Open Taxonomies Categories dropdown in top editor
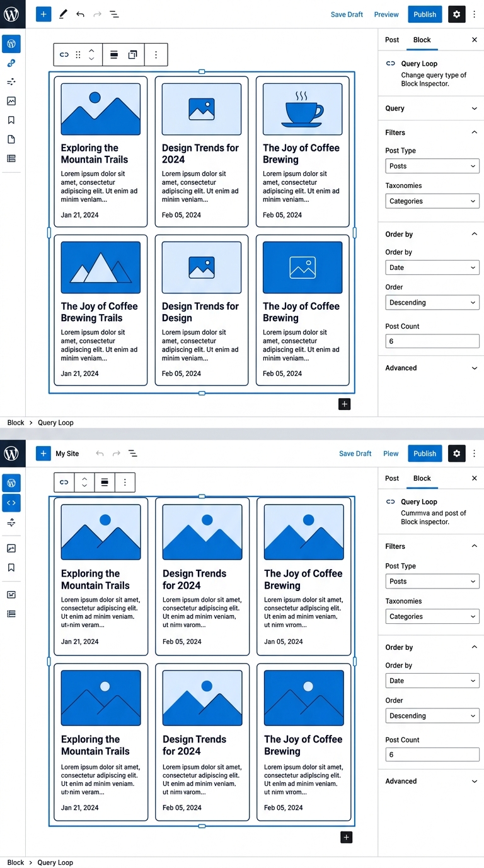Screen dimensions: 484x868 click(x=432, y=201)
